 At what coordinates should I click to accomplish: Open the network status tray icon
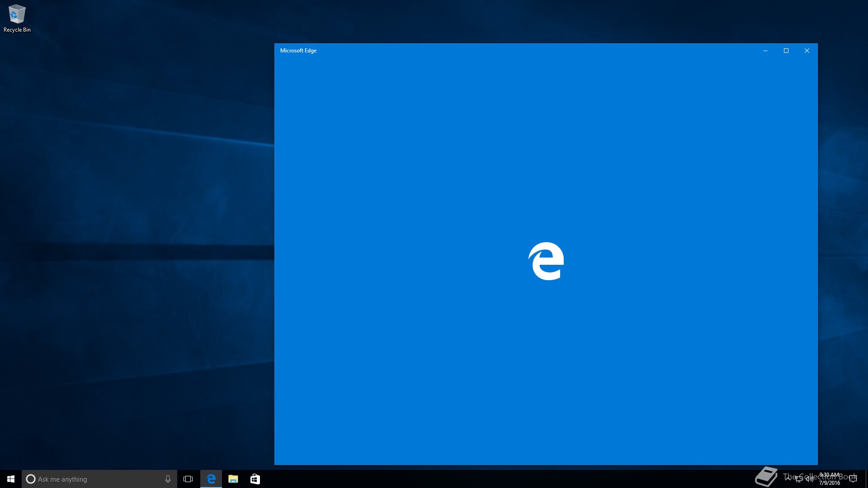pyautogui.click(x=799, y=479)
